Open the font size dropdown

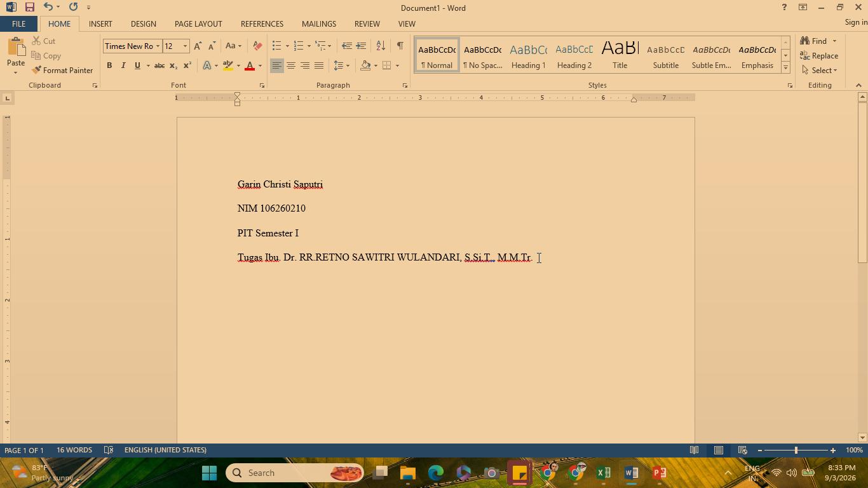point(185,46)
